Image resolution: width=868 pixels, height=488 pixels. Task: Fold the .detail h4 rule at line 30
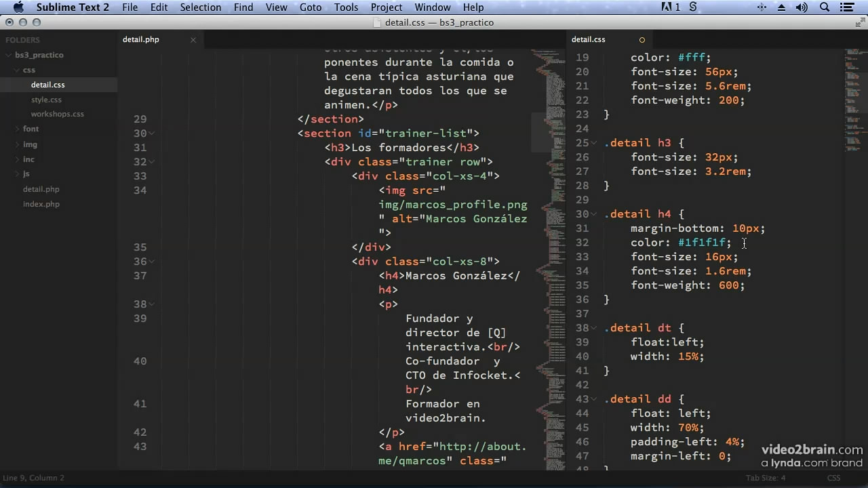[595, 214]
